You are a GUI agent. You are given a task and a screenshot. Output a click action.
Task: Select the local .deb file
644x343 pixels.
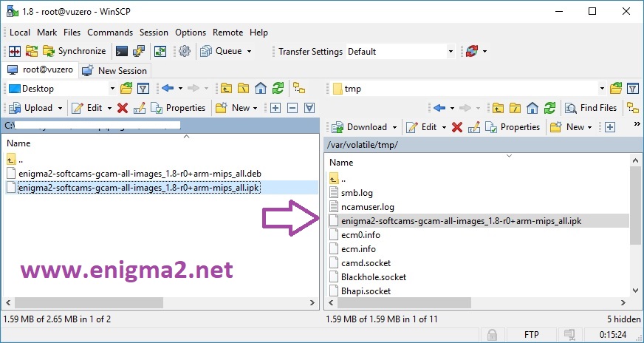140,174
